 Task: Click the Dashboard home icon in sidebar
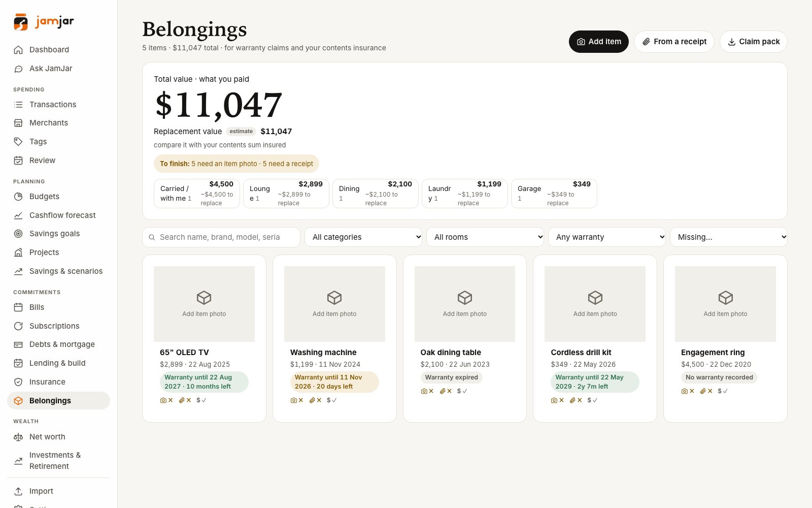click(x=18, y=50)
